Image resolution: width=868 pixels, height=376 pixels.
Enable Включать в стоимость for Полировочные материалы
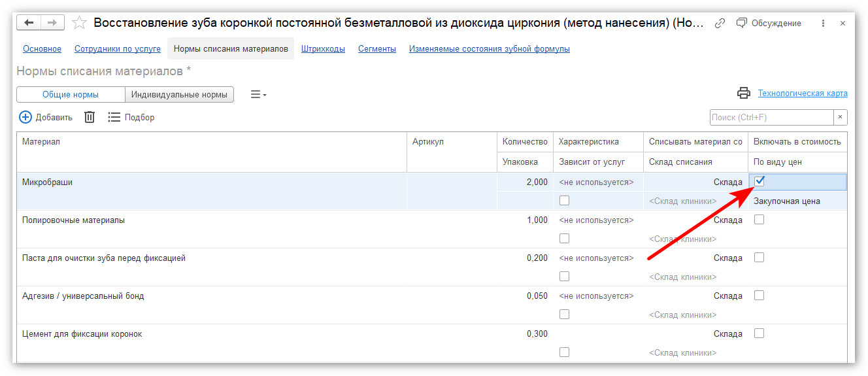point(759,220)
